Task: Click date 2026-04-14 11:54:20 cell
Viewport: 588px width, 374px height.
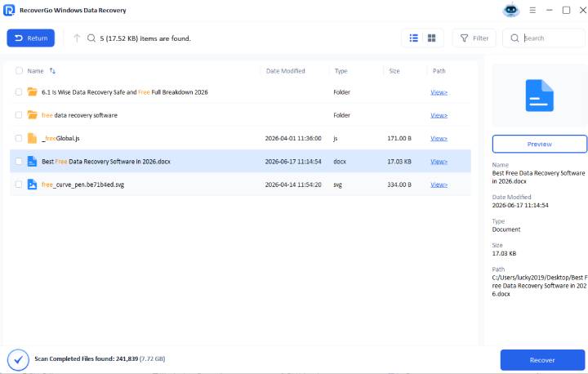Action: 293,185
